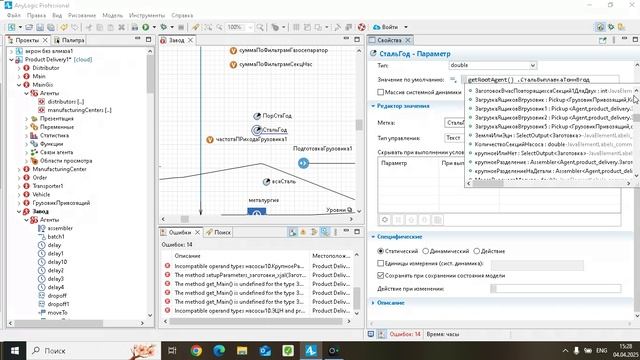Pick the крупноеИлиНет suggestion in the autocomplete list
Screen dimensions: 640x360
[550, 153]
